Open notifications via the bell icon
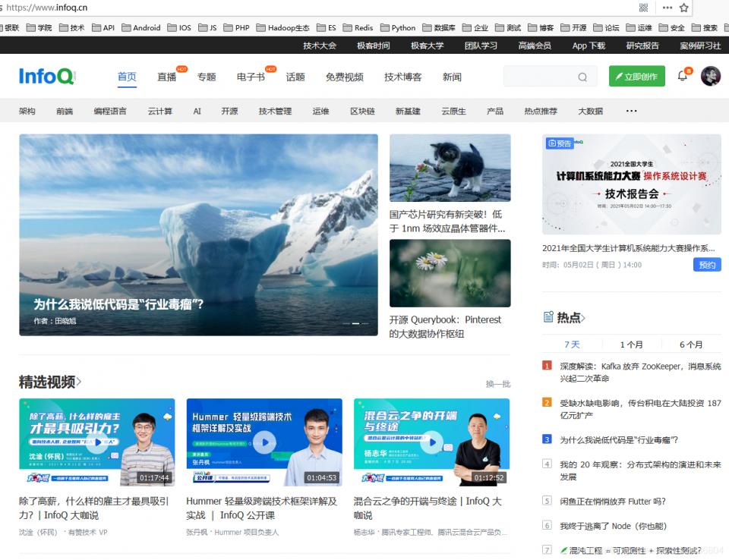The image size is (729, 560). click(x=682, y=77)
